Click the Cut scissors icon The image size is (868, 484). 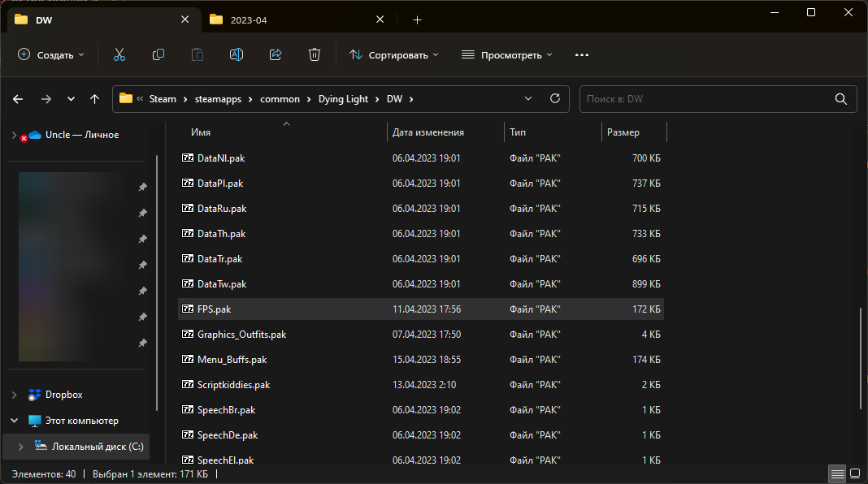pos(119,54)
